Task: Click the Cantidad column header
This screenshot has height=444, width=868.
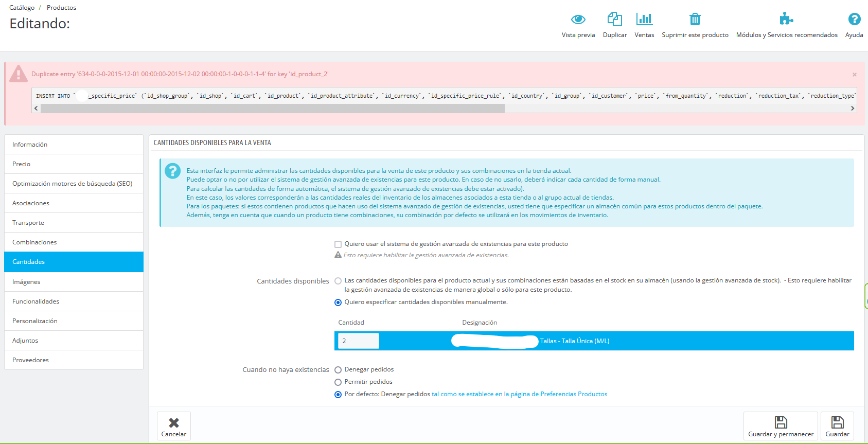Action: pos(351,323)
